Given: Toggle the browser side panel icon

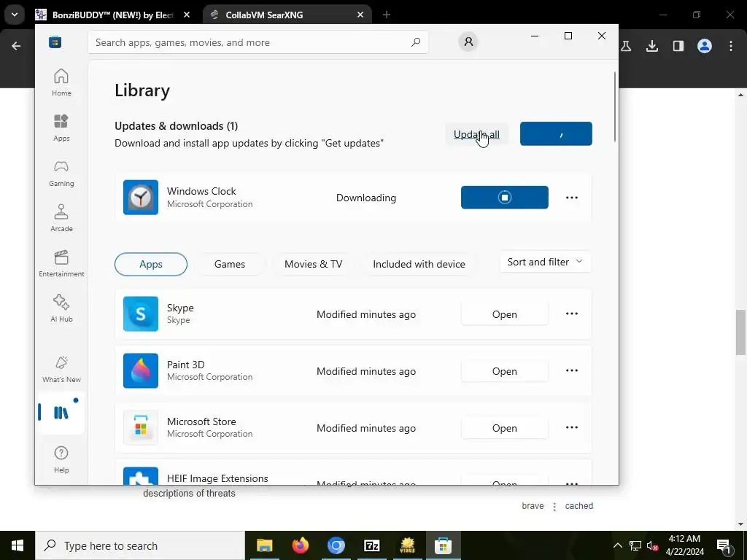Looking at the screenshot, I should [678, 46].
